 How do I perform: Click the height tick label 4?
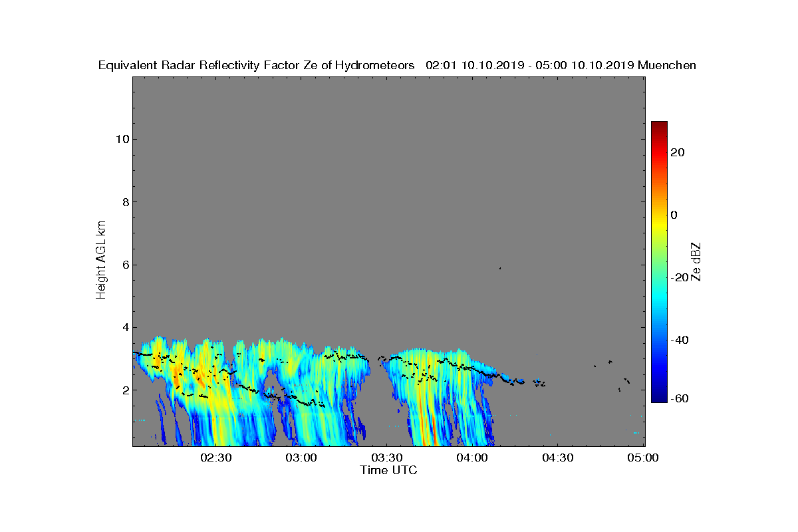[x=125, y=327]
